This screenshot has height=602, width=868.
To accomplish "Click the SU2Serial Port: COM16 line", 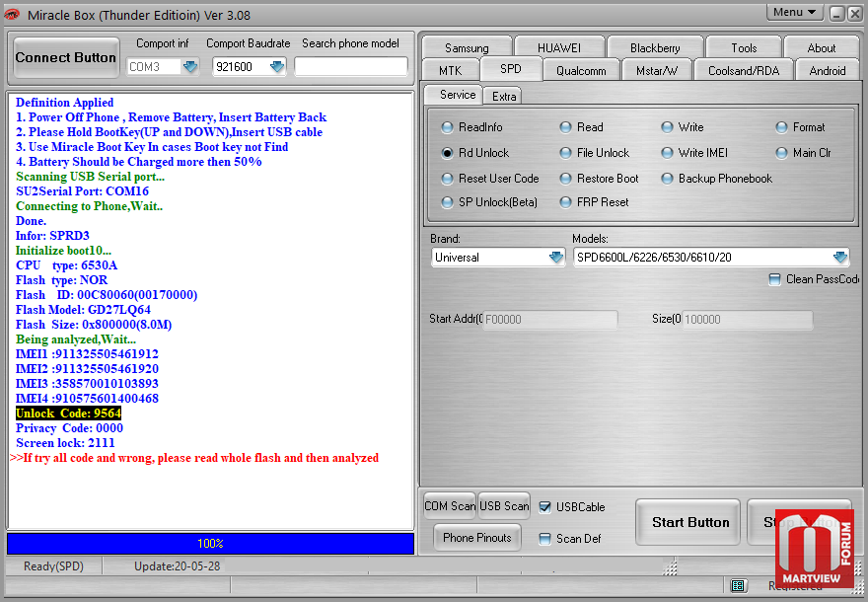I will [x=83, y=191].
